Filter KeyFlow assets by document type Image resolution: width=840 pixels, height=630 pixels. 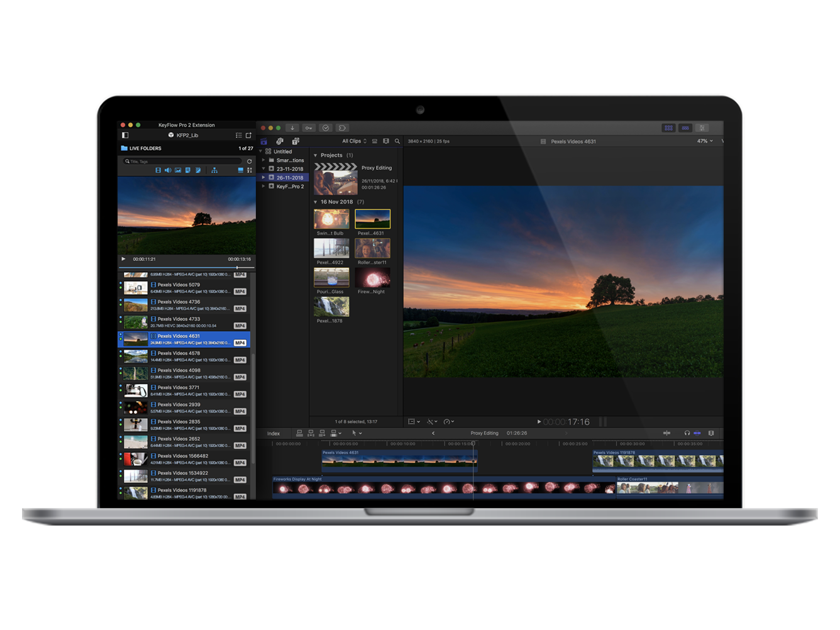[x=187, y=170]
